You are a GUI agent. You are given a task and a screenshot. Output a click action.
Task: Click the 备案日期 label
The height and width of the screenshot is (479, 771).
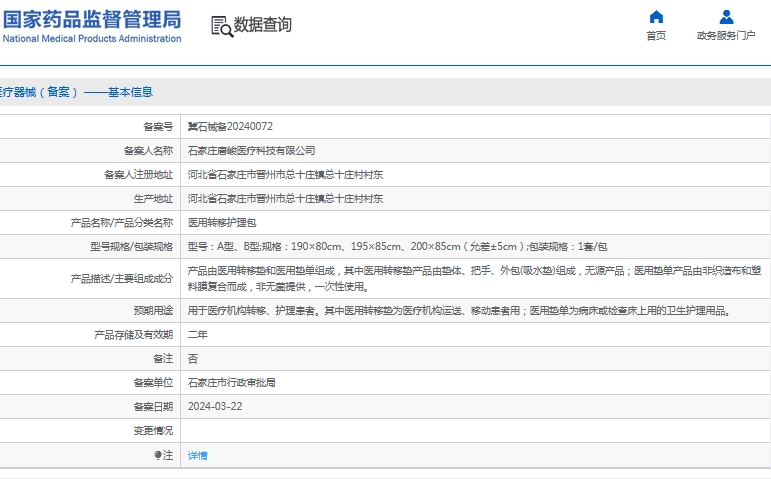point(153,407)
